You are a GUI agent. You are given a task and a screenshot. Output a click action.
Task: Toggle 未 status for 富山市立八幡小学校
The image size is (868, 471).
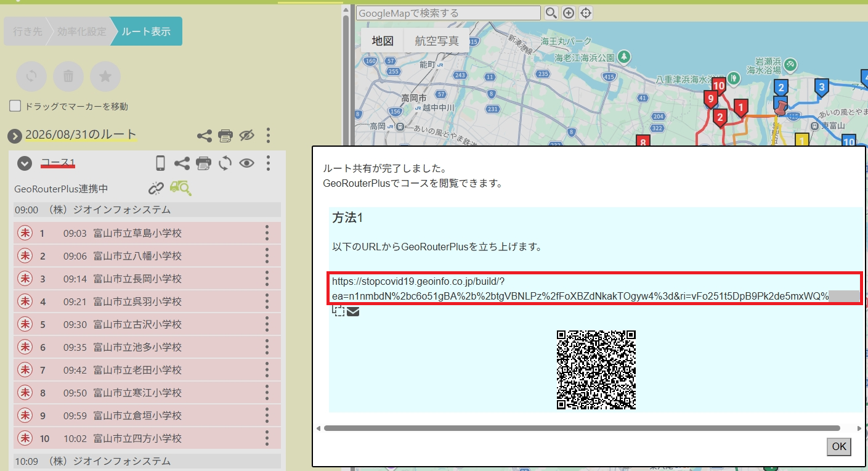click(x=25, y=256)
